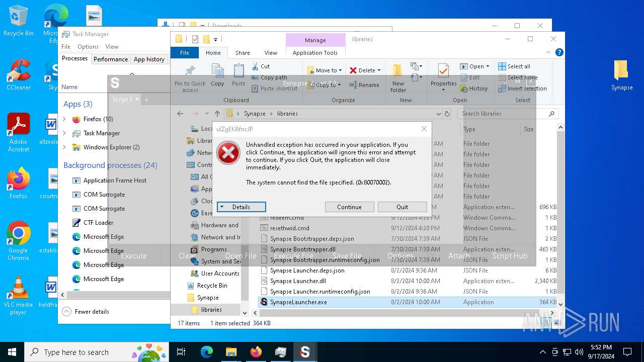Open the File tab in Explorer
The width and height of the screenshot is (644, 362).
185,52
